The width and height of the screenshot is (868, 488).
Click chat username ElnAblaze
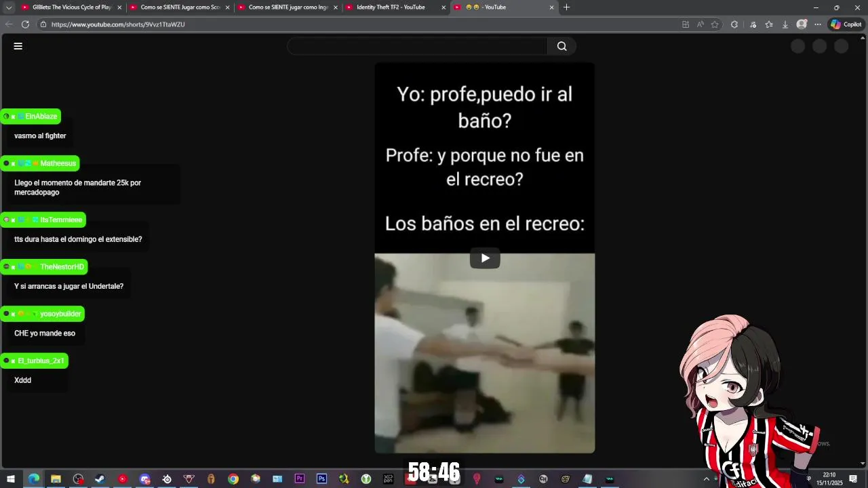pos(41,117)
